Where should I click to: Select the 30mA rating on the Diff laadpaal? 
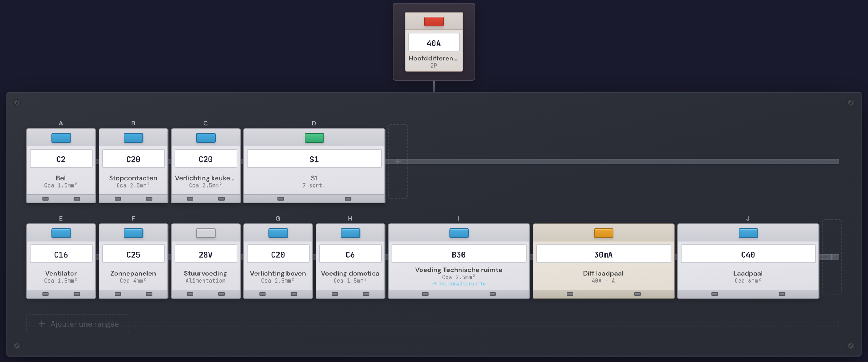click(x=604, y=254)
